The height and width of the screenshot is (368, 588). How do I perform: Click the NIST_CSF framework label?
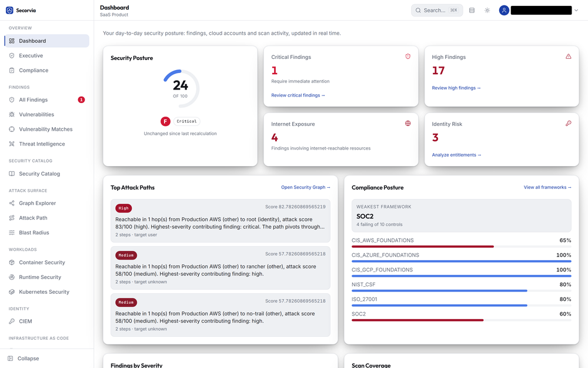click(x=363, y=284)
